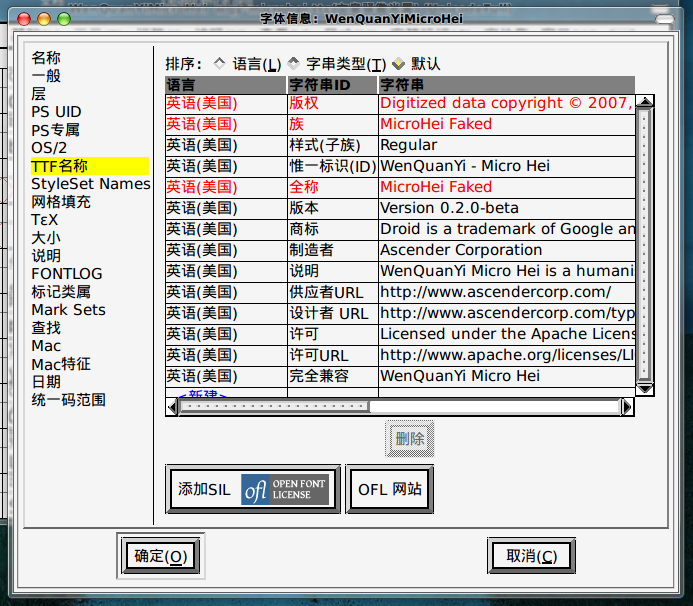Select the 语言(L) sort radio button
The image size is (693, 606).
pyautogui.click(x=220, y=64)
